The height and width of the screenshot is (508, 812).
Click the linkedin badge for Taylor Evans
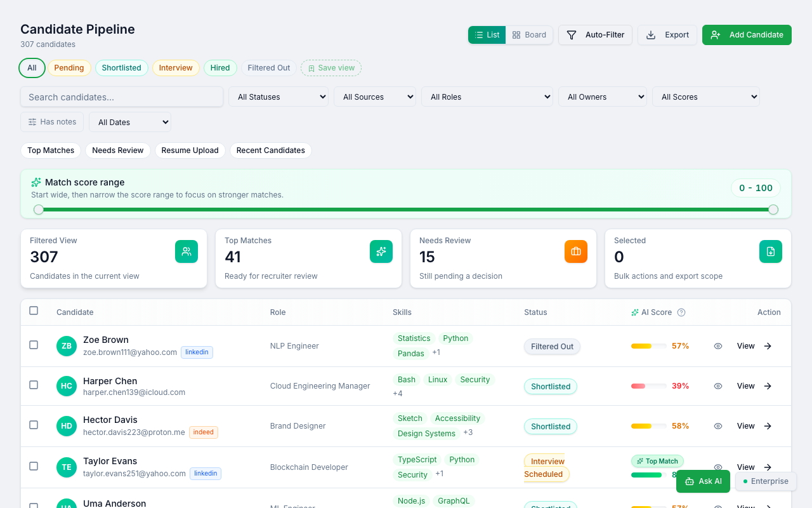(x=206, y=473)
